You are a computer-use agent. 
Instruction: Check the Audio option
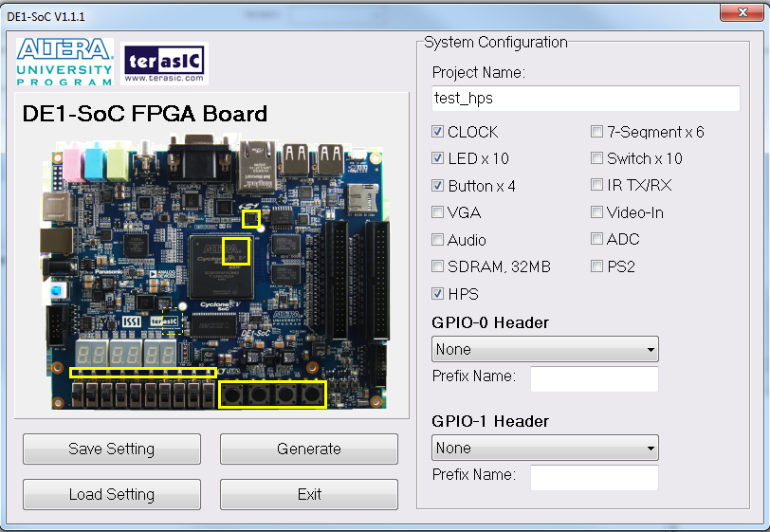coord(437,240)
